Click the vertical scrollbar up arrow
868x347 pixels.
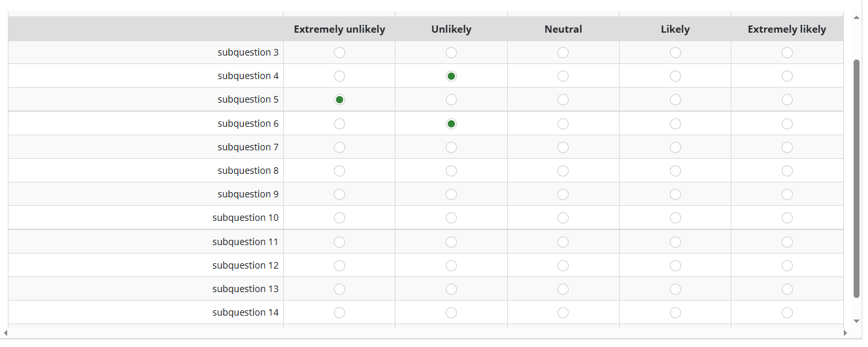pos(857,18)
